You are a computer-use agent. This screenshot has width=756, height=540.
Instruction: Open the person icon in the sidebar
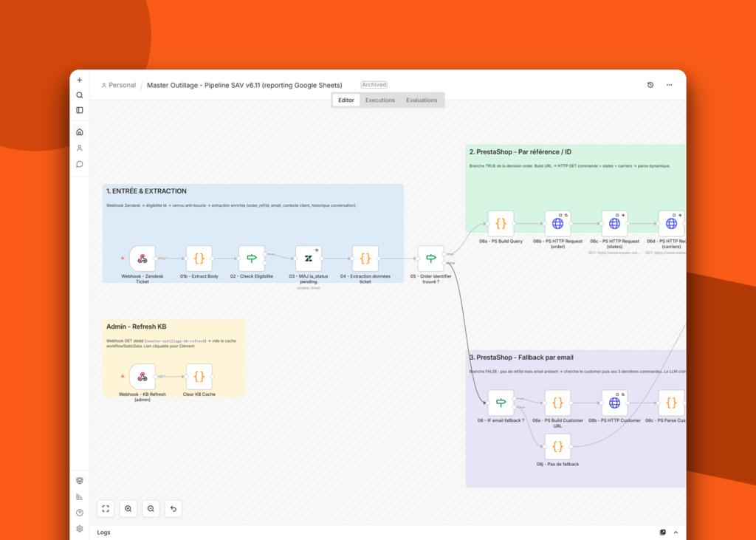pyautogui.click(x=80, y=148)
